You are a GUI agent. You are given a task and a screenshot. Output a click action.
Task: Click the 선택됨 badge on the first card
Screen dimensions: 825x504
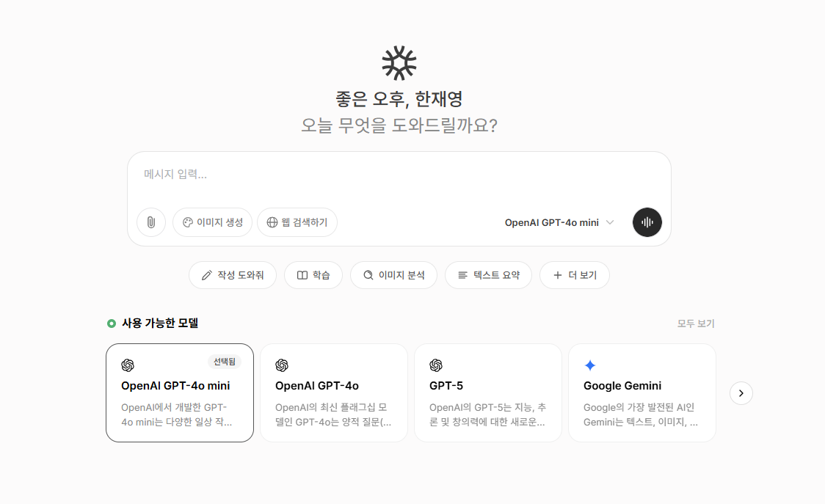[225, 362]
